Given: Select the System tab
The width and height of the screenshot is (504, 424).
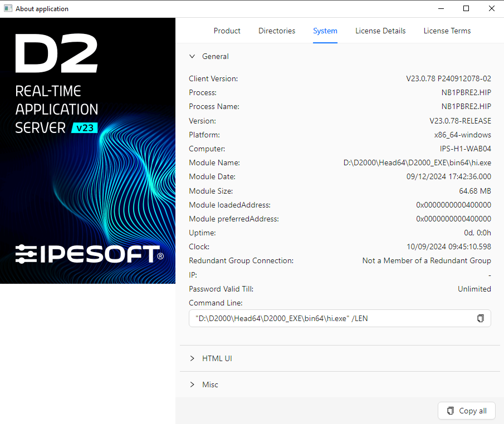Looking at the screenshot, I should point(325,31).
